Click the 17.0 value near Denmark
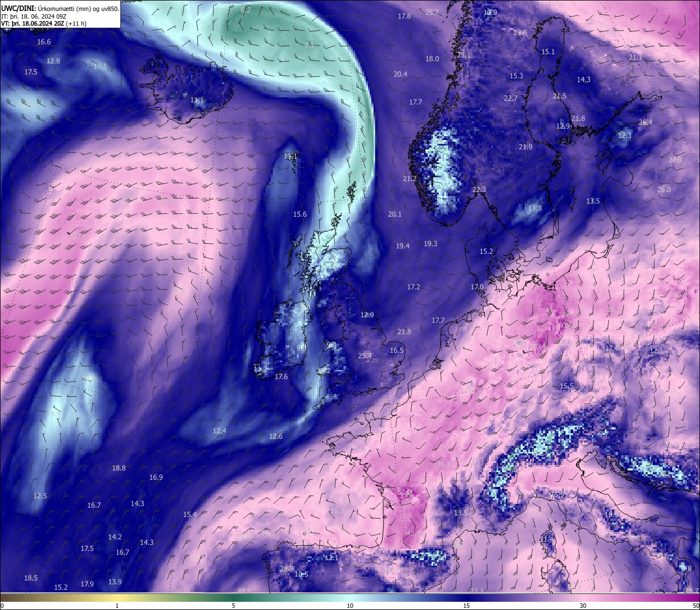 pyautogui.click(x=477, y=287)
